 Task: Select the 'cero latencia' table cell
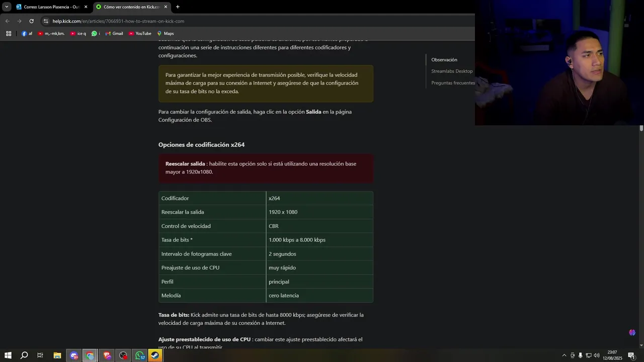point(319,296)
